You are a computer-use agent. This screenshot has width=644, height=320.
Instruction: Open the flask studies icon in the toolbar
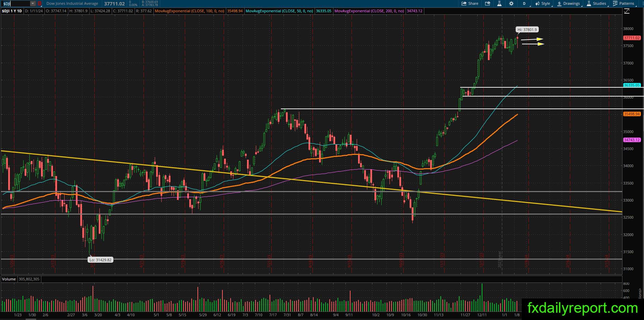(x=499, y=3)
